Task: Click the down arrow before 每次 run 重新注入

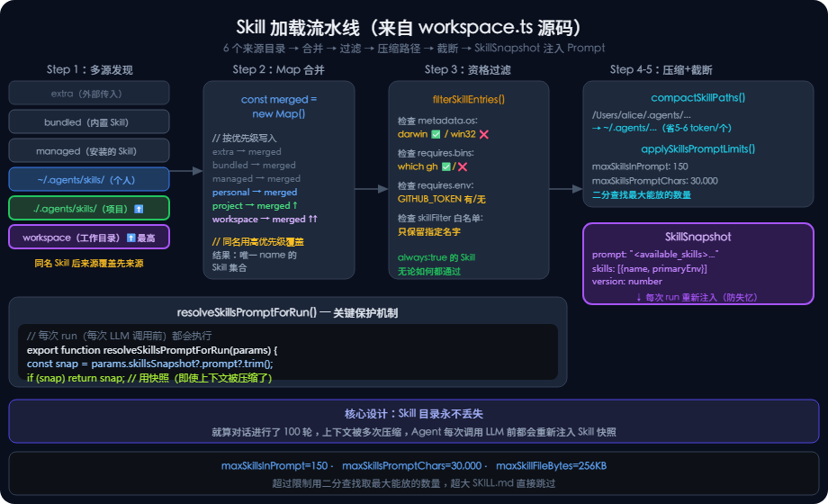Action: click(x=638, y=297)
